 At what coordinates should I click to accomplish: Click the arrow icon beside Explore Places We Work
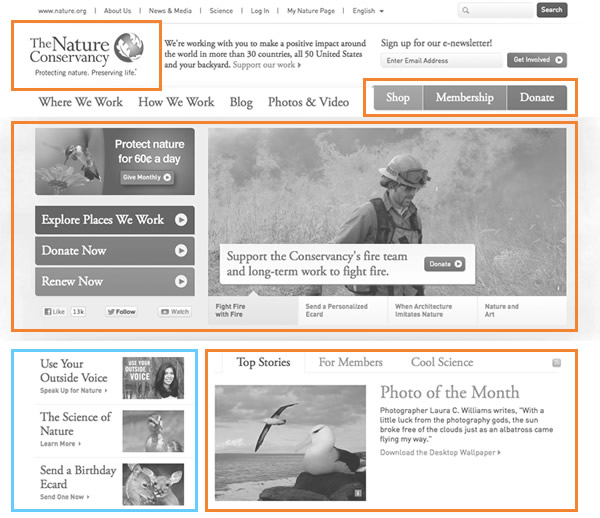[181, 220]
